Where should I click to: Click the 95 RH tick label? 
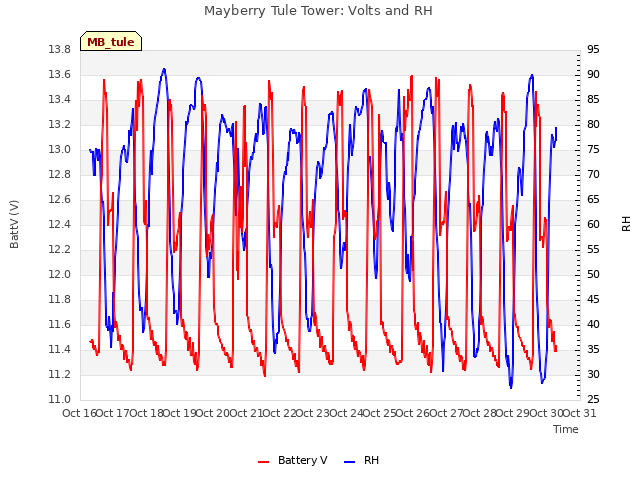click(593, 50)
